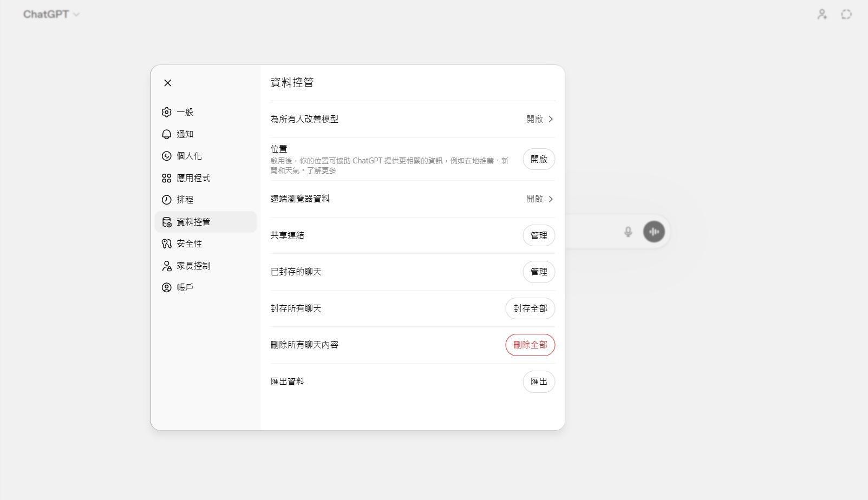Toggle the 位置 開啟 button
868x500 pixels.
(x=538, y=159)
